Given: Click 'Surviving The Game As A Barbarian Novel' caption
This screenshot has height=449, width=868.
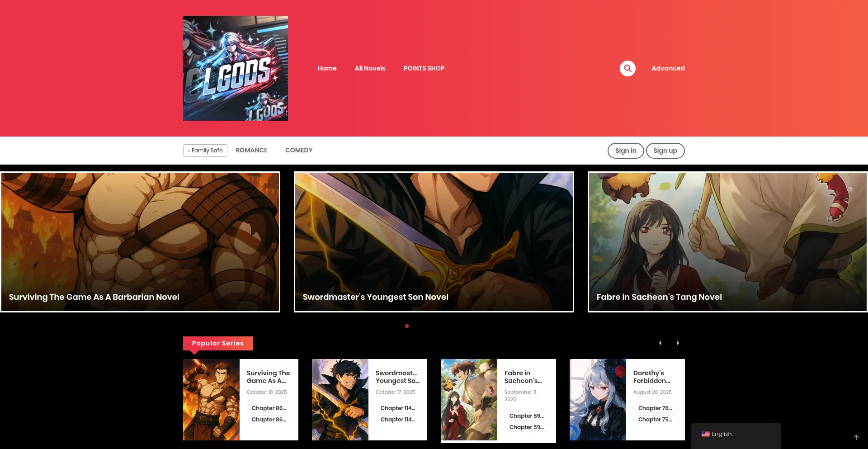Looking at the screenshot, I should point(94,297).
